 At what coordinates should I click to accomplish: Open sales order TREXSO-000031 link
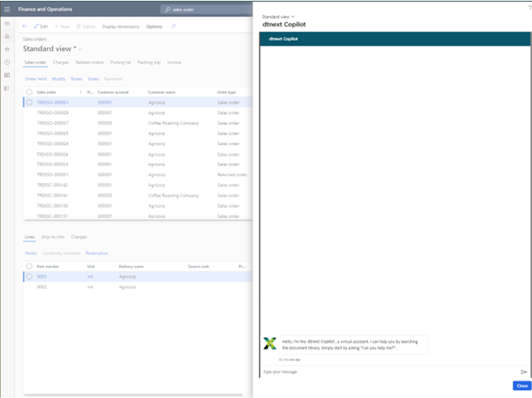pyautogui.click(x=53, y=103)
